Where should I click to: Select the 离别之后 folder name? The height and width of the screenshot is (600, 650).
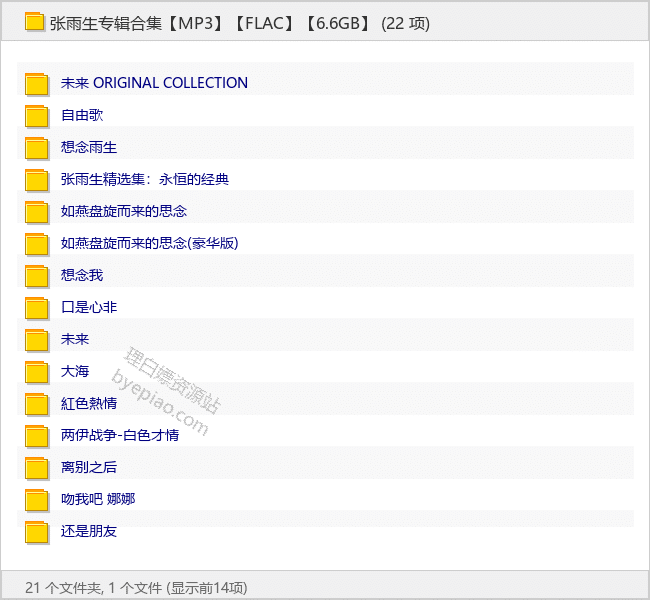tap(89, 467)
